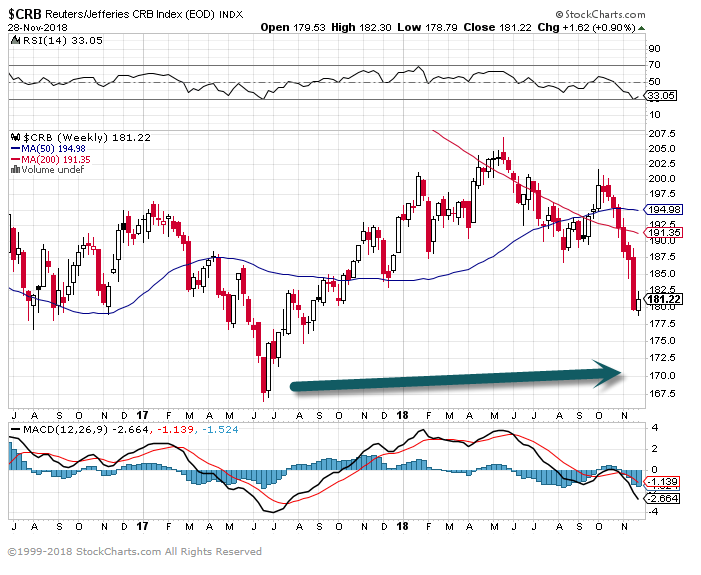
Task: Click the black MACD legend line swatch
Action: click(x=16, y=430)
